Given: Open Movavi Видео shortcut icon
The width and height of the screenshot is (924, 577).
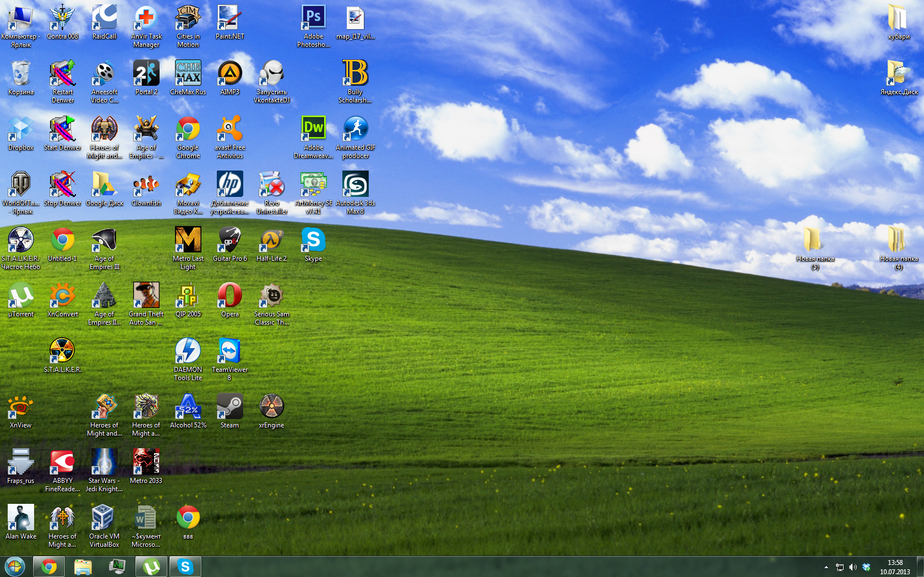Looking at the screenshot, I should [x=188, y=193].
